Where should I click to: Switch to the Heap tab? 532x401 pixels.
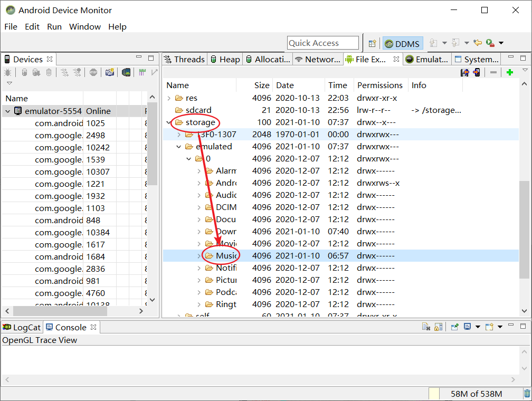pos(225,60)
